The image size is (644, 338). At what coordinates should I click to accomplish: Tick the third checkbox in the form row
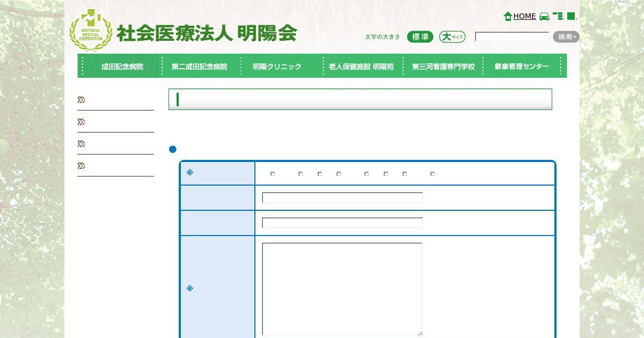[320, 174]
